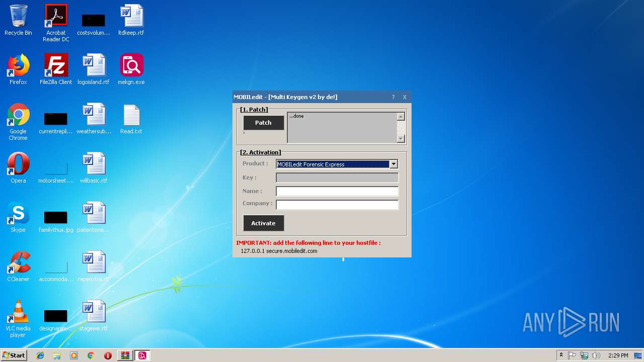This screenshot has width=644, height=362.
Task: Open the network tray icon
Action: 584,355
